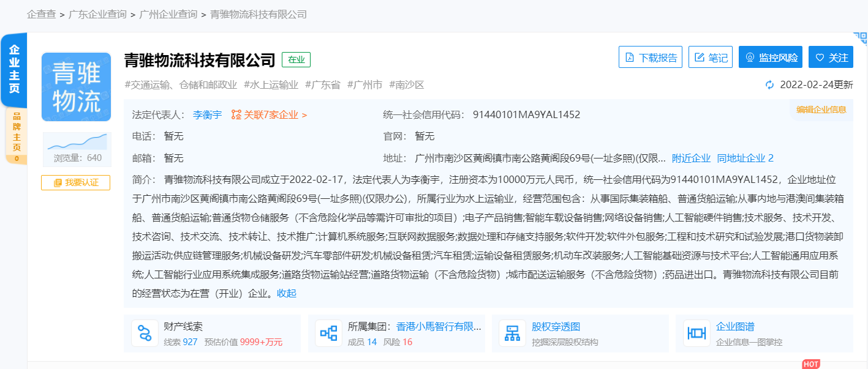
Task: Click the credit code 91440101MA9YAL1452
Action: [x=526, y=114]
